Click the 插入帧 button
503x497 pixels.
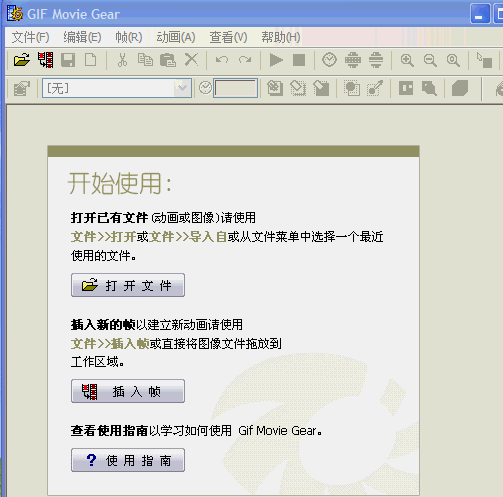[x=128, y=391]
